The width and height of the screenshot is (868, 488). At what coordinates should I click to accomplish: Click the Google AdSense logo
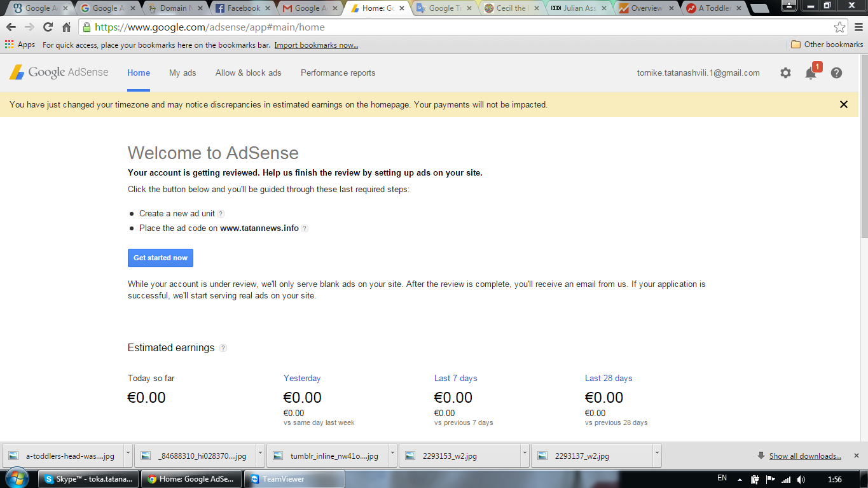pyautogui.click(x=59, y=73)
